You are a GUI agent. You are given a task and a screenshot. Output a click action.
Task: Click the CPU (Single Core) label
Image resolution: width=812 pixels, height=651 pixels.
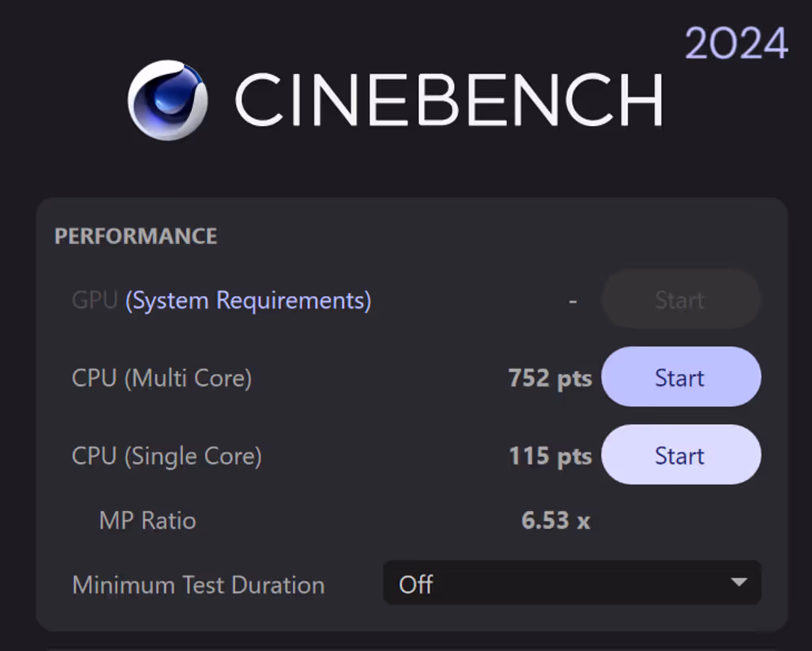pyautogui.click(x=167, y=456)
